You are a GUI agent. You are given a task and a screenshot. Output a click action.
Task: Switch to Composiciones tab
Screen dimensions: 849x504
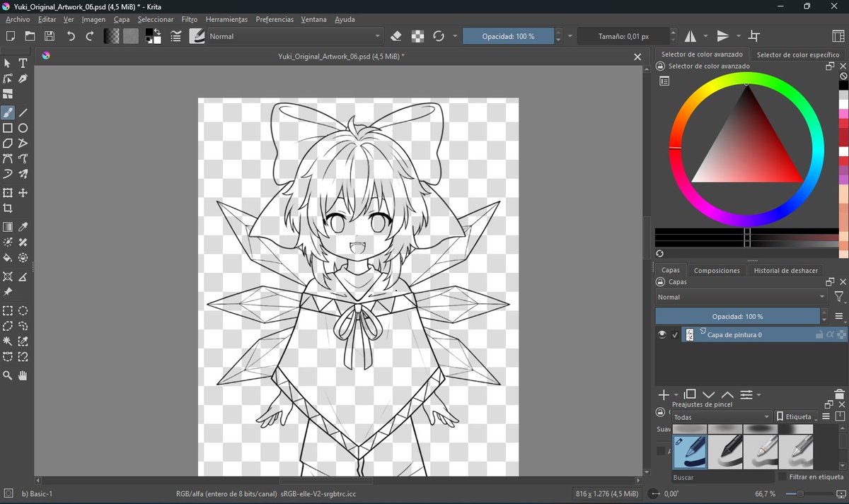[717, 270]
